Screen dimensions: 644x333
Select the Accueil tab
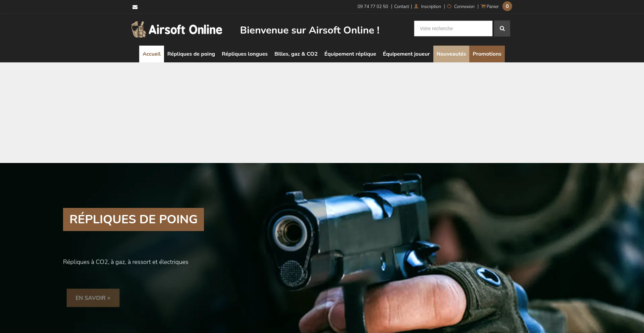[x=152, y=54]
